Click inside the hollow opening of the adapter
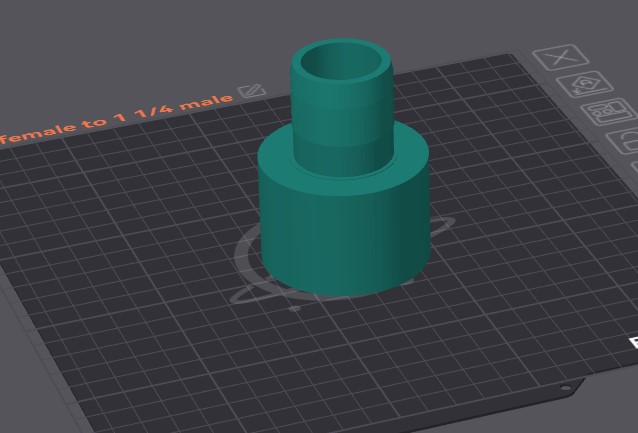638x433 pixels. [x=341, y=62]
